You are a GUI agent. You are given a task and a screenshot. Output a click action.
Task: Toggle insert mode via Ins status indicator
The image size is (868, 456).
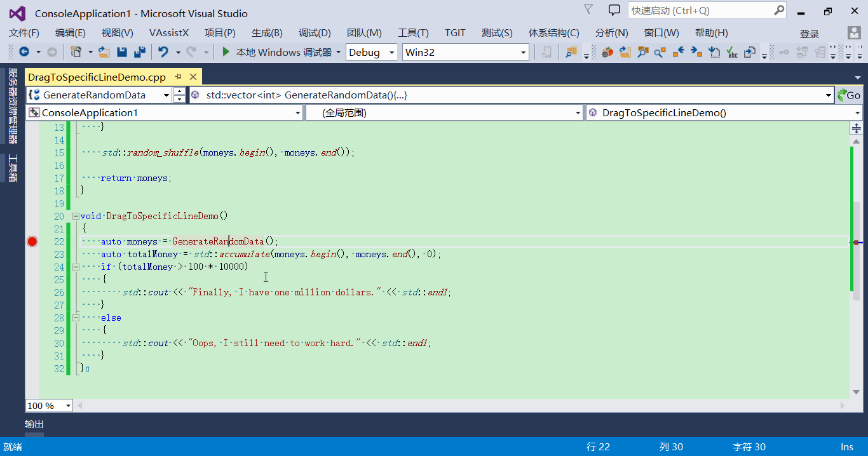pos(846,446)
